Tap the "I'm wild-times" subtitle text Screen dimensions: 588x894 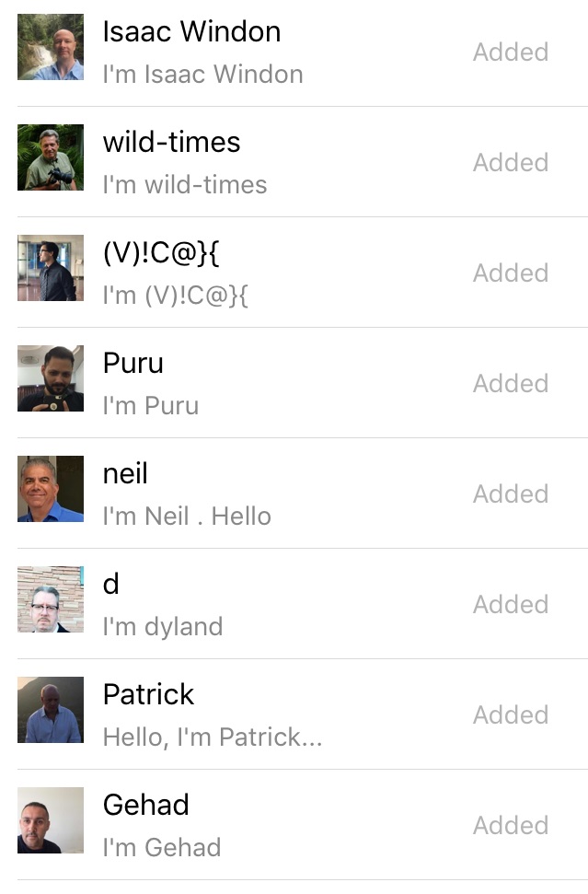(x=185, y=184)
